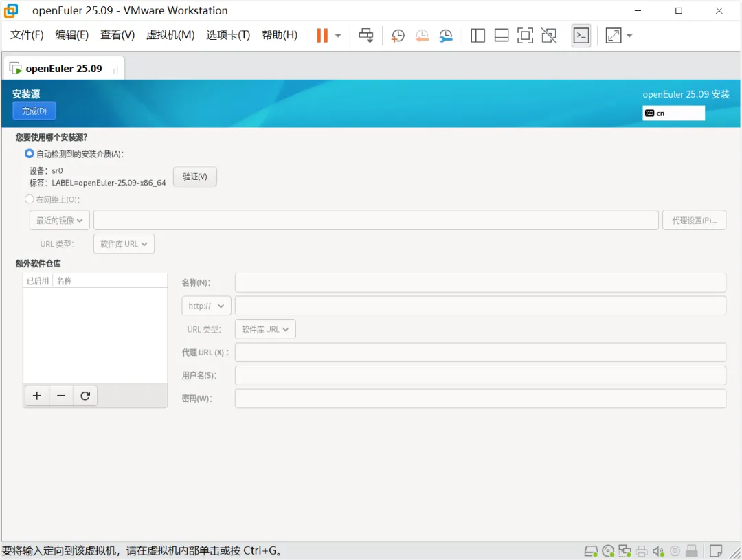This screenshot has width=742, height=560.
Task: Click the 已启用 column header
Action: pyautogui.click(x=38, y=281)
